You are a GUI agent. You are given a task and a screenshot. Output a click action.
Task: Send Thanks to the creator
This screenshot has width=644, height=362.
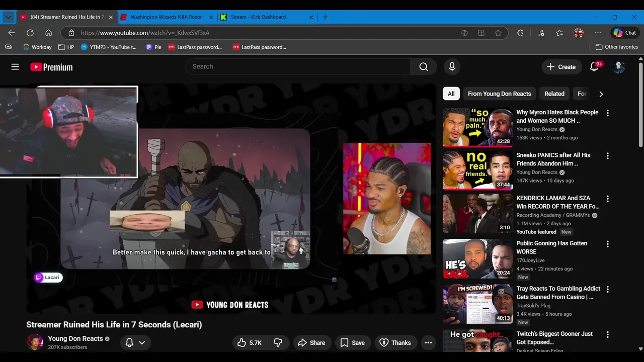click(x=395, y=342)
